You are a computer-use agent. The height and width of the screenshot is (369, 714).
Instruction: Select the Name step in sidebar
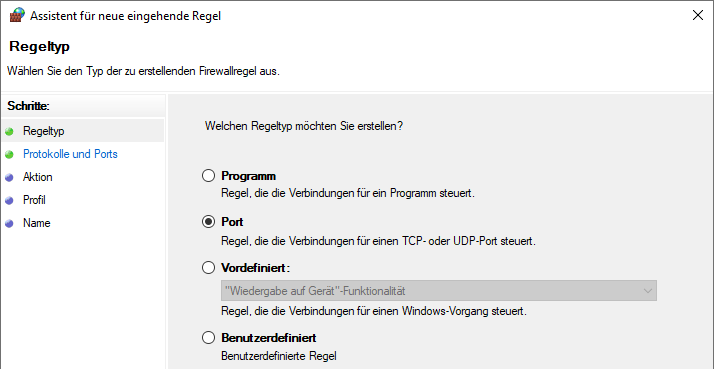coord(36,223)
